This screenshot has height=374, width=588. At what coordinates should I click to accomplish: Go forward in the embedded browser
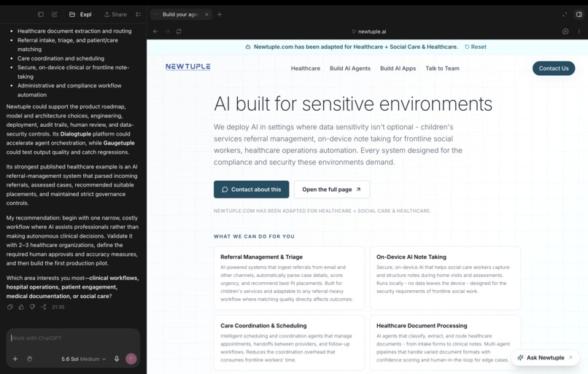pos(167,31)
